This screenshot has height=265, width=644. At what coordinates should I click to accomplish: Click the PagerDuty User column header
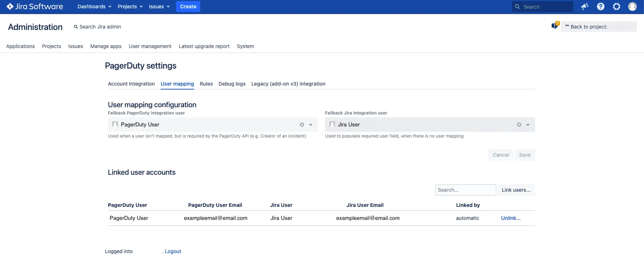(127, 205)
